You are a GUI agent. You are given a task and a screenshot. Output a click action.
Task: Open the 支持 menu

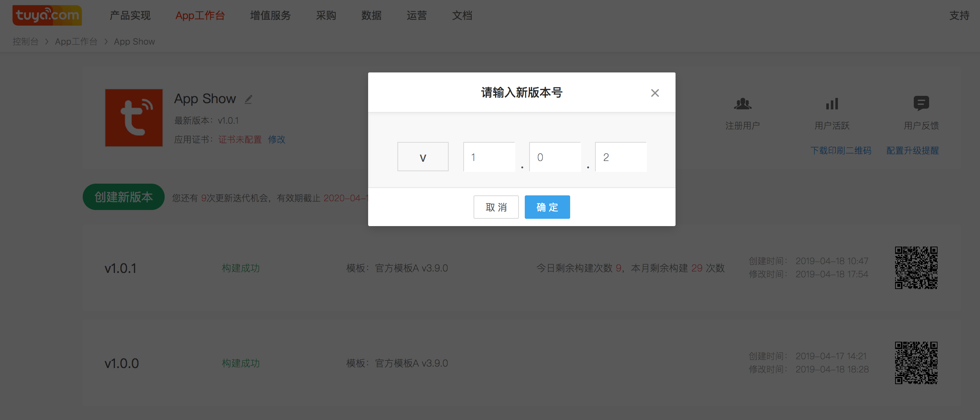coord(959,15)
